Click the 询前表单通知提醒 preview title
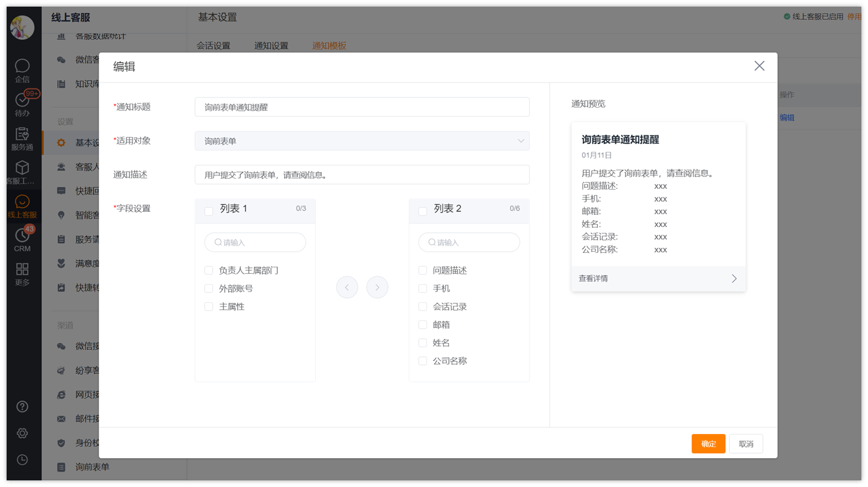Screen dimensions: 868x487 [x=620, y=140]
